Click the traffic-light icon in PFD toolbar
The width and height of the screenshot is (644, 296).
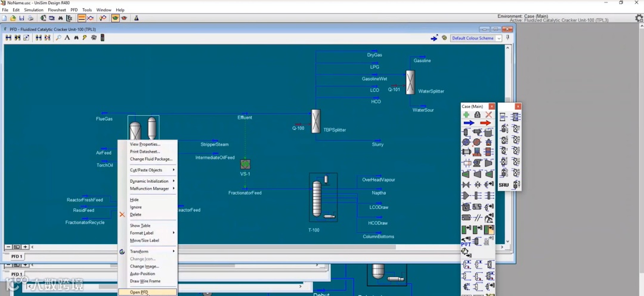click(103, 38)
